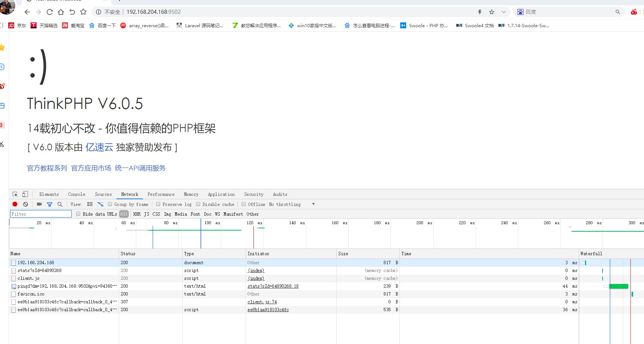Viewport: 644px width, 344px height.
Task: Click the capture screenshots camera icon
Action: [39, 204]
